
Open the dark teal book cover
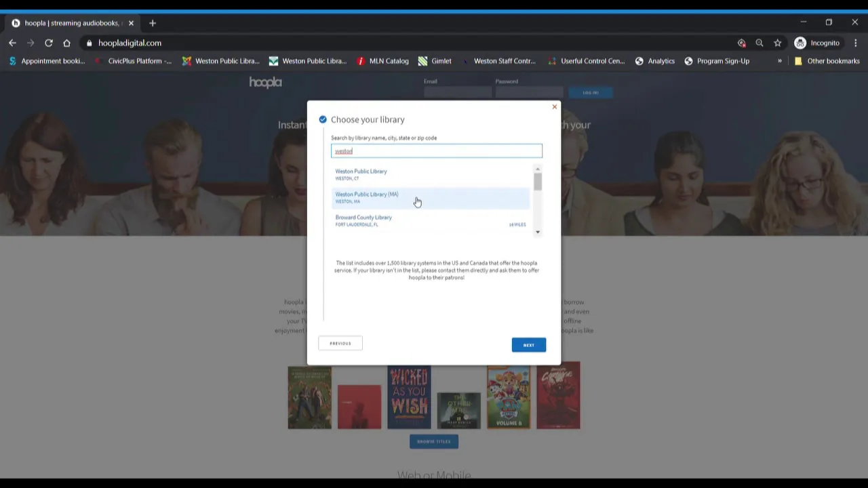pyautogui.click(x=459, y=411)
